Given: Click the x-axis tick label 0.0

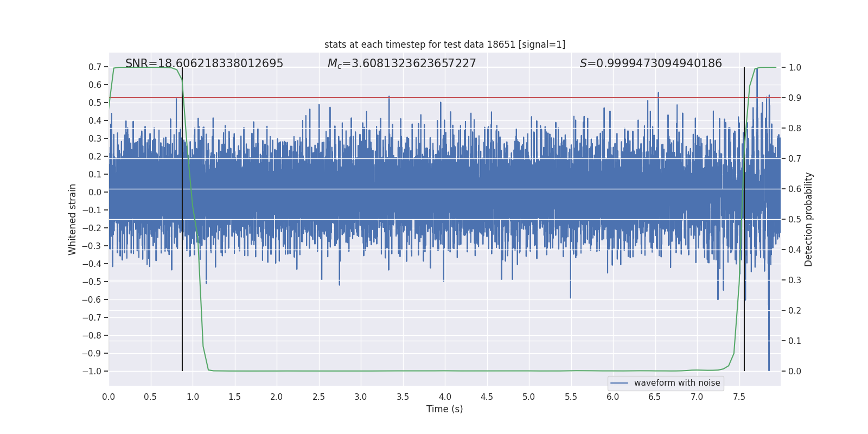Looking at the screenshot, I should (x=108, y=397).
